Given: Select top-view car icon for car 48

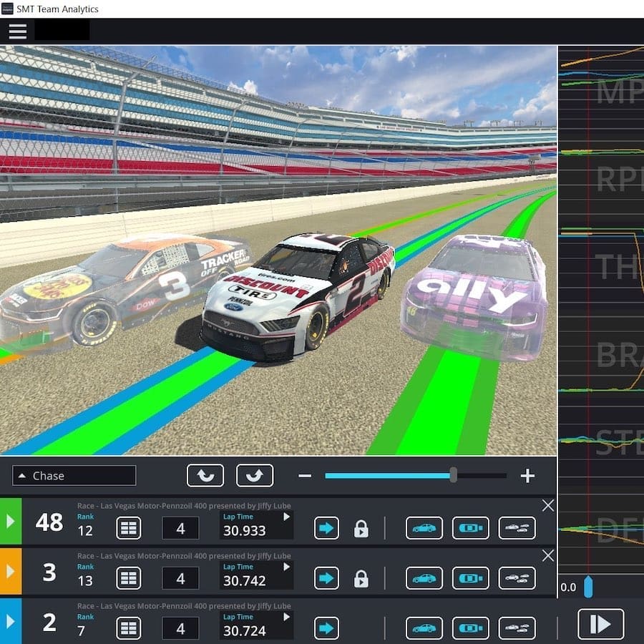Looking at the screenshot, I should point(471,528).
